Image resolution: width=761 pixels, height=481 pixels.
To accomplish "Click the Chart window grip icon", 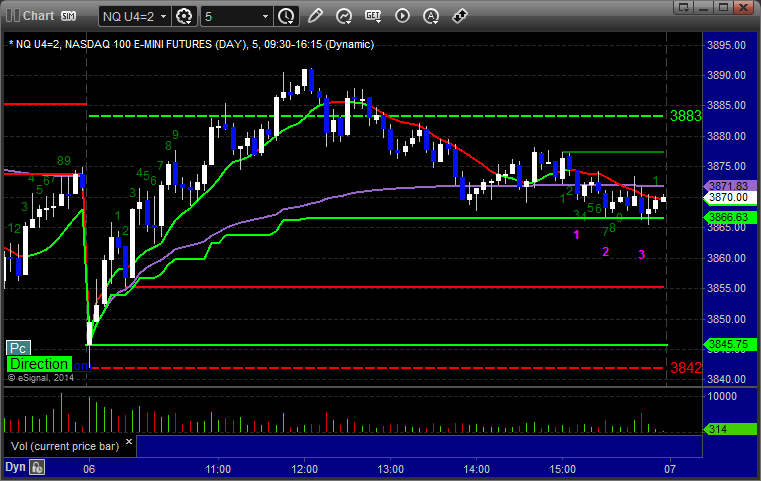I will [13, 16].
